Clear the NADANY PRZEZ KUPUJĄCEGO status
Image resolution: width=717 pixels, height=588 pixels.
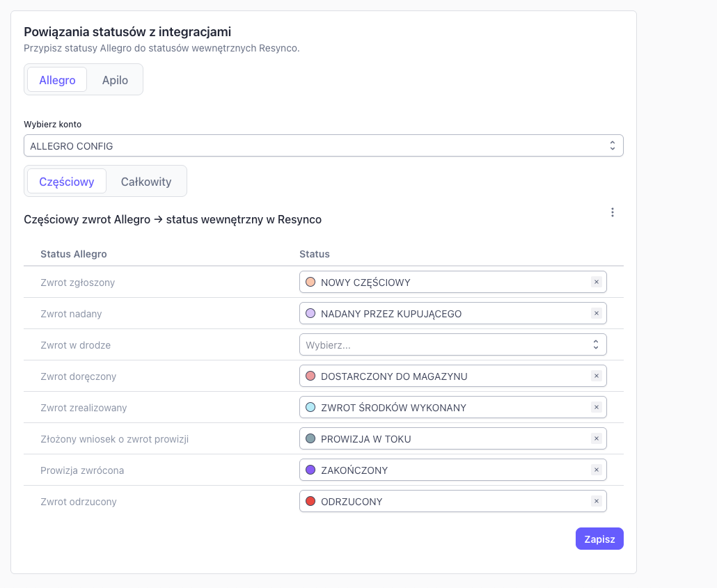click(x=597, y=313)
